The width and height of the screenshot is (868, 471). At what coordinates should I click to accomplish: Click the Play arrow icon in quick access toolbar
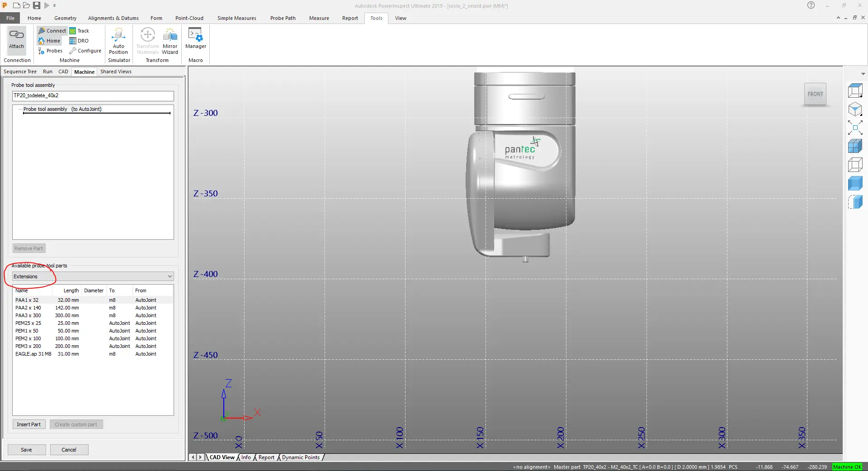pyautogui.click(x=47, y=5)
